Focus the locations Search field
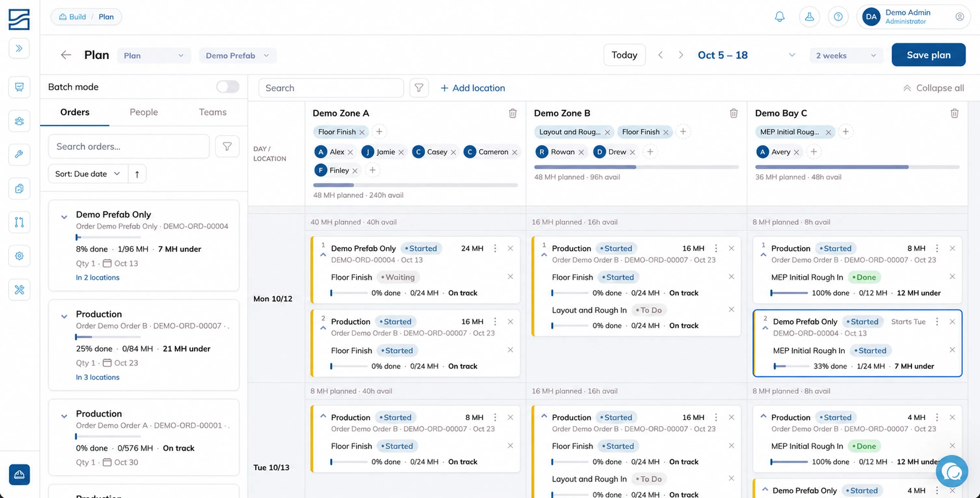This screenshot has width=980, height=498. point(331,88)
